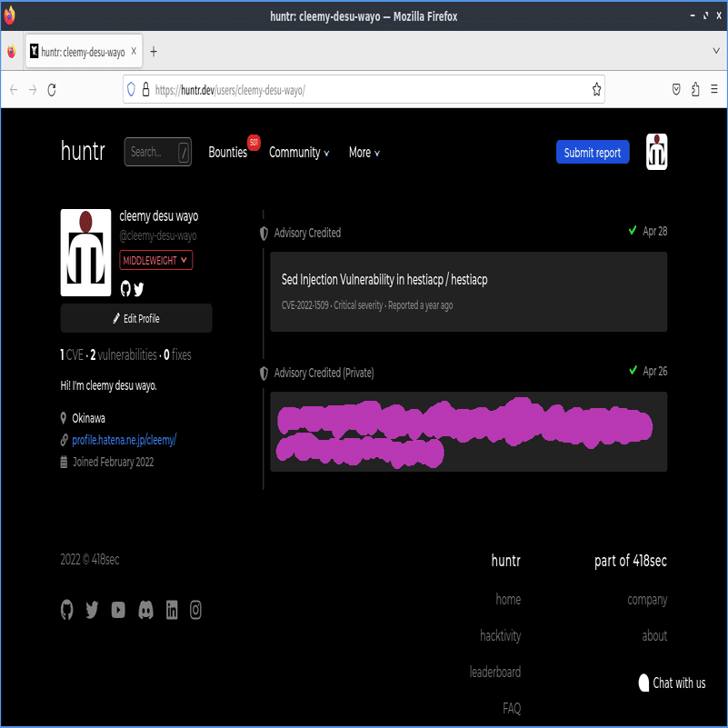This screenshot has width=728, height=728.
Task: Click the Okinawa location text
Action: tap(88, 418)
